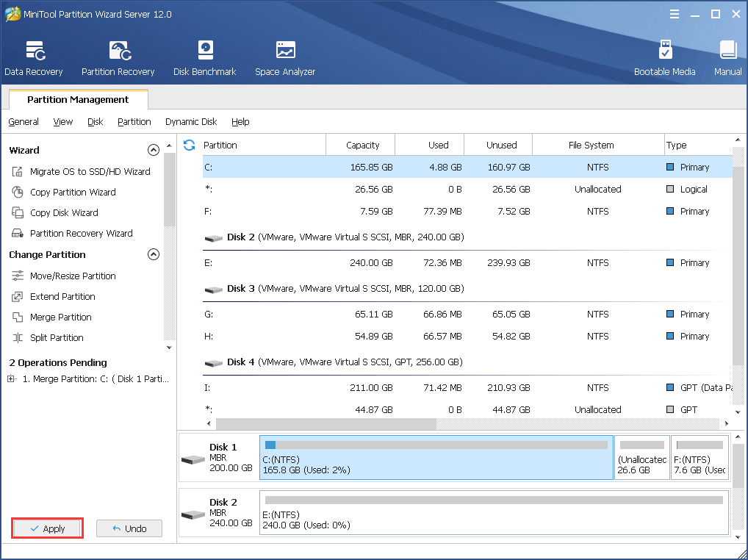
Task: Select Unallocated 26.6 GB block in disk map
Action: click(x=642, y=457)
